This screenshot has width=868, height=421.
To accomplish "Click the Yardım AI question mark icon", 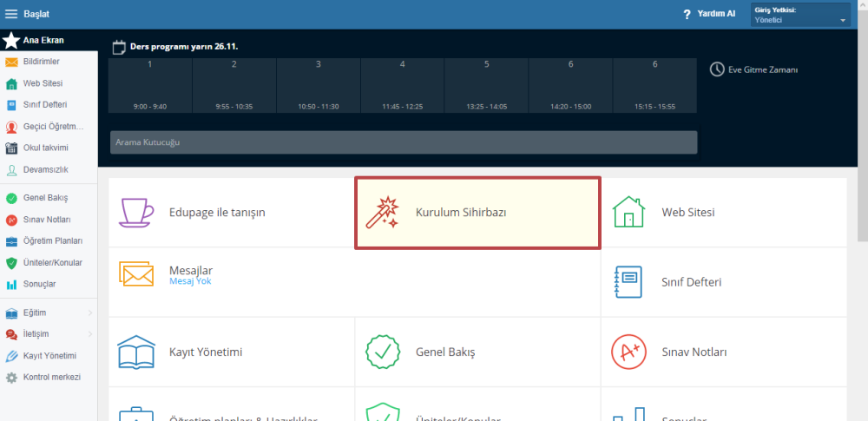I will point(687,15).
